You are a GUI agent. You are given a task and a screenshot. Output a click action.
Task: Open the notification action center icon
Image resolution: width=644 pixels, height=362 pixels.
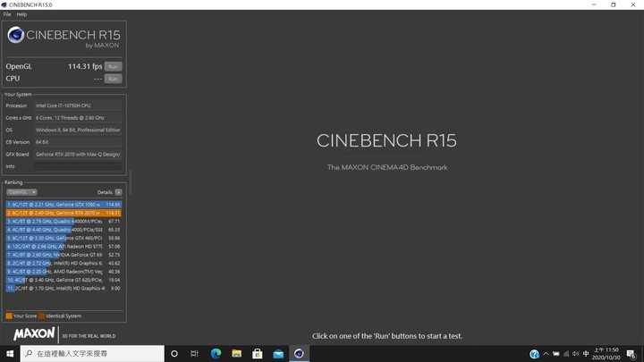point(631,354)
